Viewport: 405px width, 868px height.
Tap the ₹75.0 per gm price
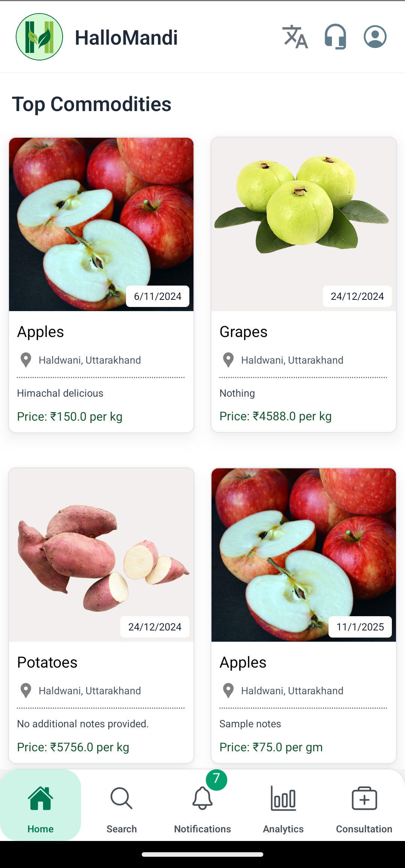(x=271, y=747)
